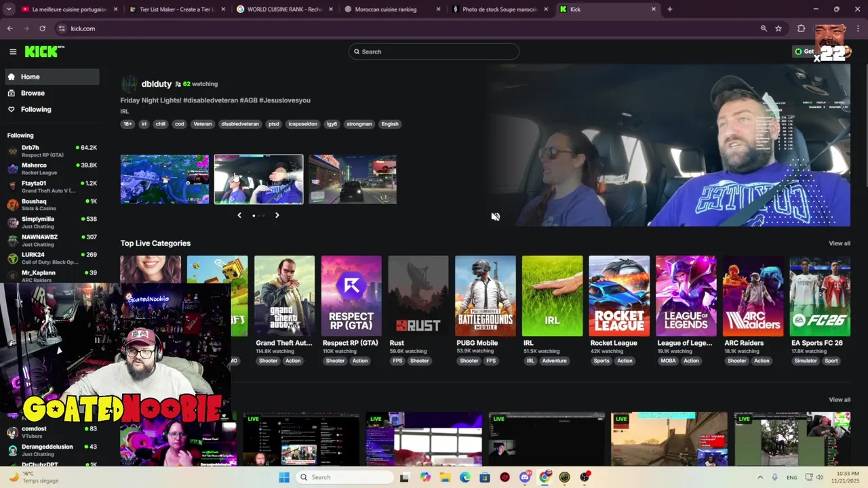Open Chrome zoom magnifier in address bar
The image size is (868, 488).
(764, 28)
